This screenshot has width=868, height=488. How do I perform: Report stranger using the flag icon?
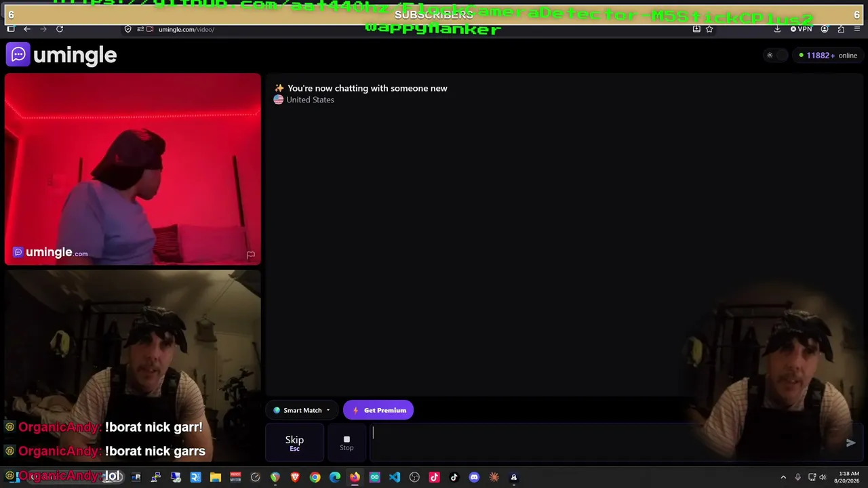[250, 255]
